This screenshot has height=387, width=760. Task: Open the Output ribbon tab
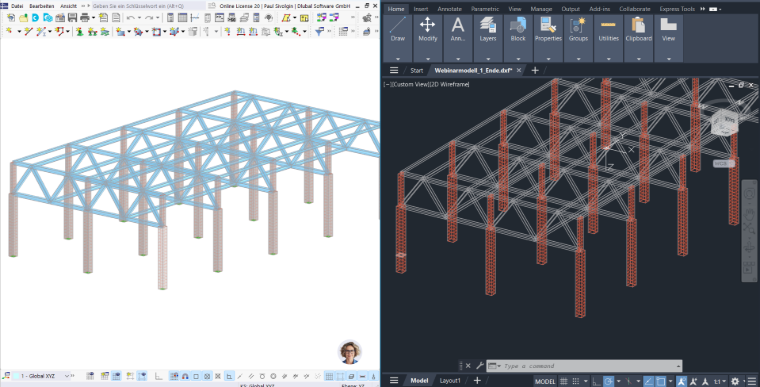pyautogui.click(x=570, y=9)
